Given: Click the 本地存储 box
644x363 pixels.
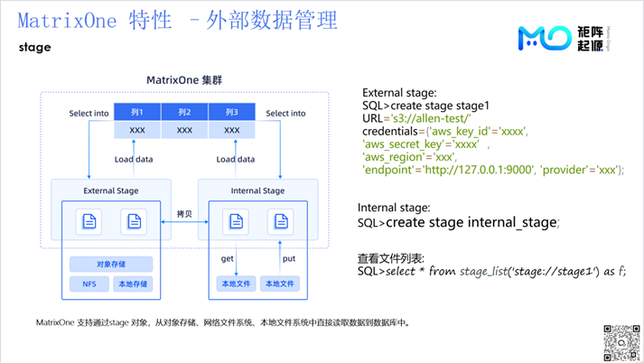Looking at the screenshot, I should click(133, 284).
